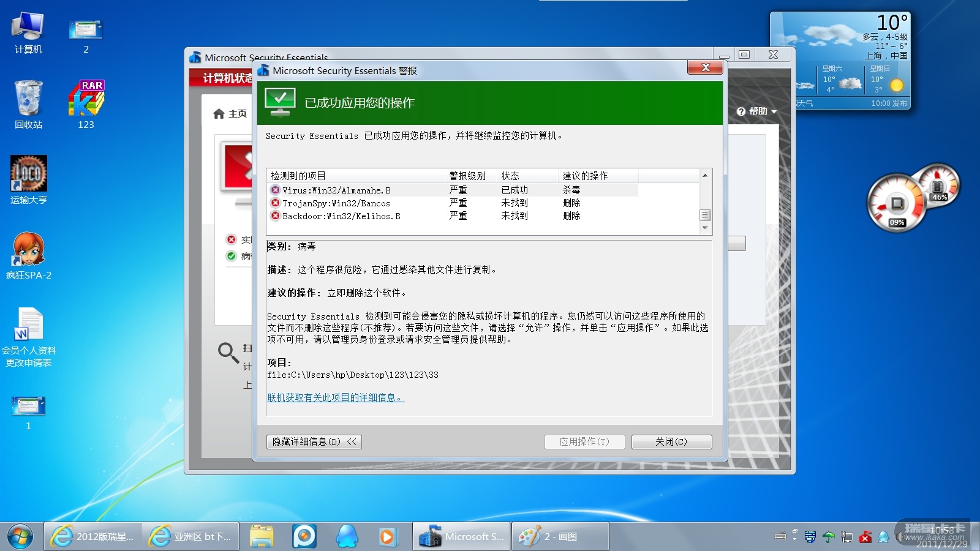The width and height of the screenshot is (980, 551).
Task: Go to the 主页 tab in Security Essentials
Action: (x=230, y=114)
